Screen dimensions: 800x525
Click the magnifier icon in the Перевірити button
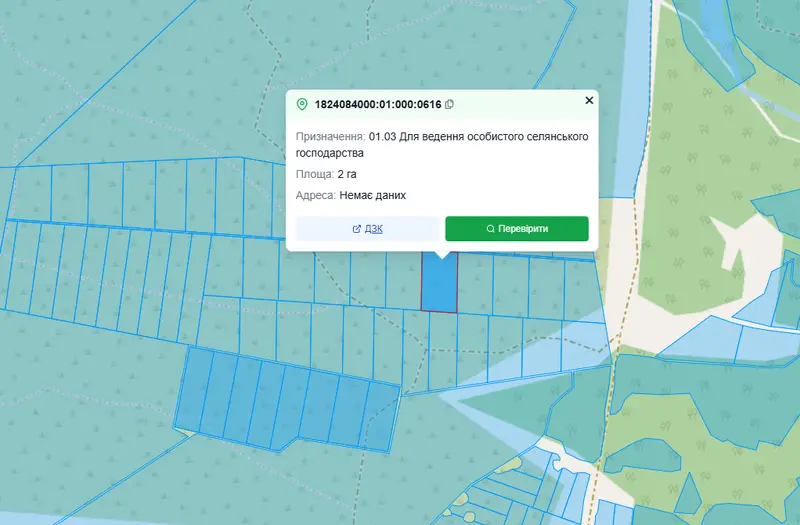click(x=490, y=229)
